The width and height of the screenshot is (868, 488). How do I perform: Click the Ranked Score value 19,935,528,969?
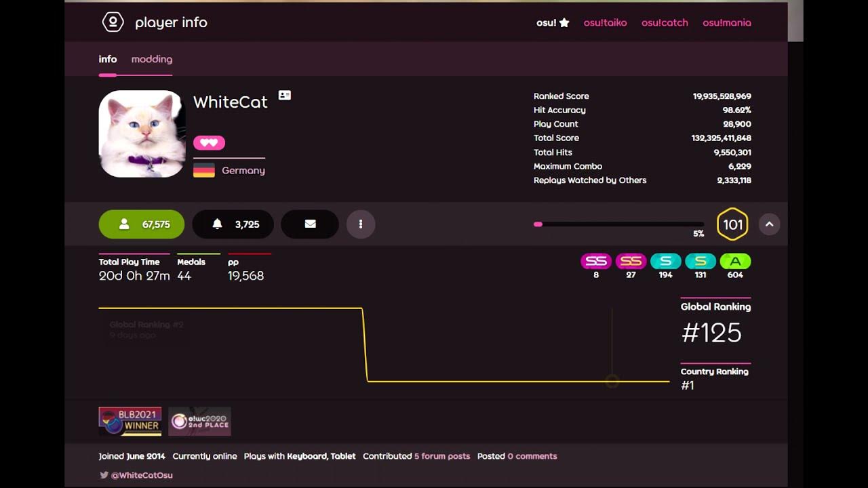click(x=722, y=96)
